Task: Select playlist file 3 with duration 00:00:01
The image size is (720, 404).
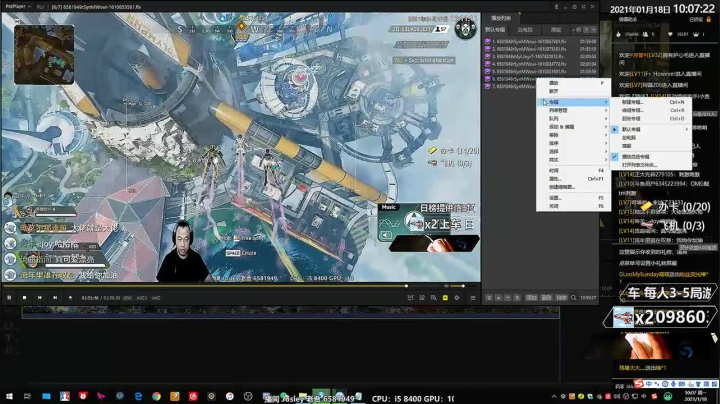Action: 540,56
